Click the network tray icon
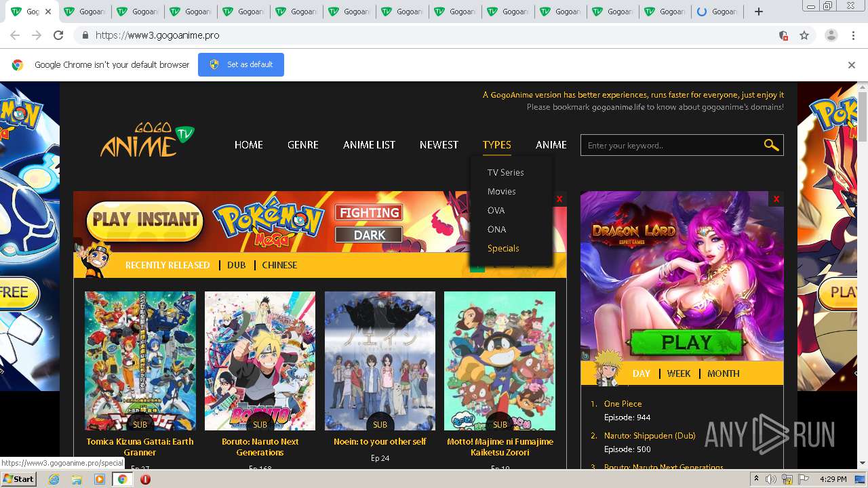 tap(789, 479)
